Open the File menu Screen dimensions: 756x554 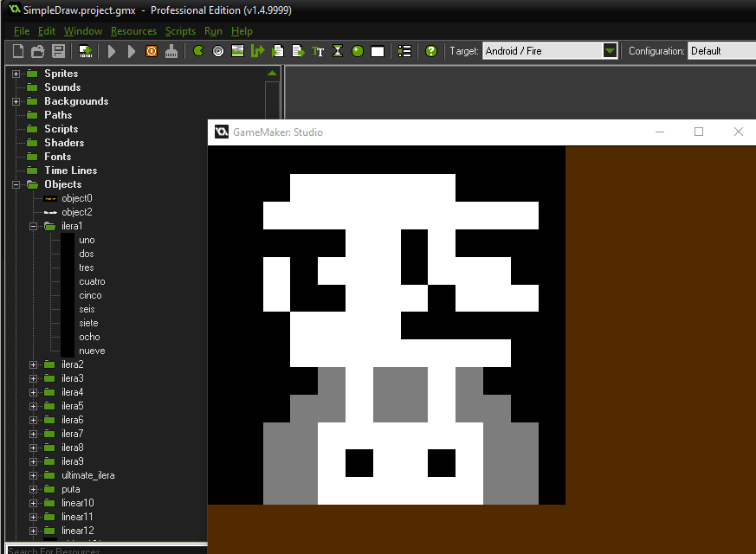coord(21,31)
